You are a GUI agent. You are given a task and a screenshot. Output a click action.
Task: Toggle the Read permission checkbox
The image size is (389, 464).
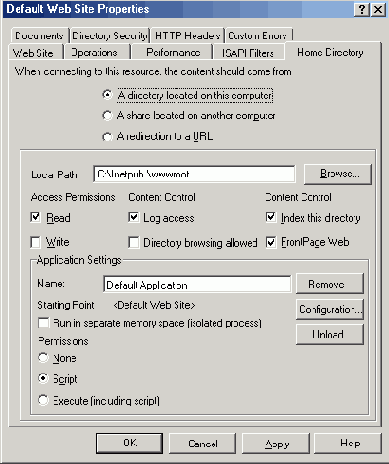point(35,217)
